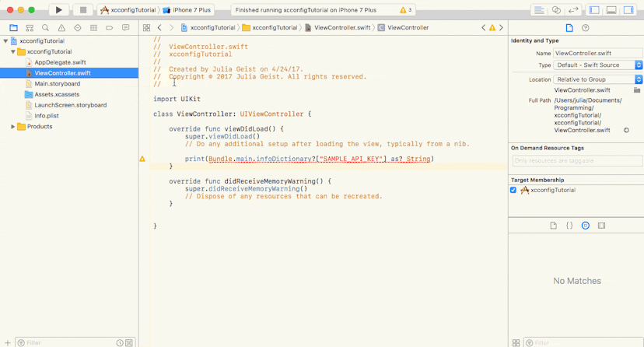Click the gutter warning icon on the print line
Image resolution: width=644 pixels, height=347 pixels.
(142, 159)
